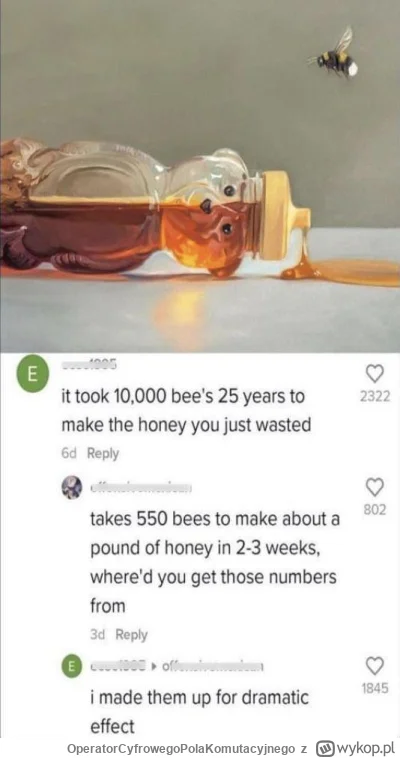Like the reply showing 1845 likes

click(x=374, y=666)
